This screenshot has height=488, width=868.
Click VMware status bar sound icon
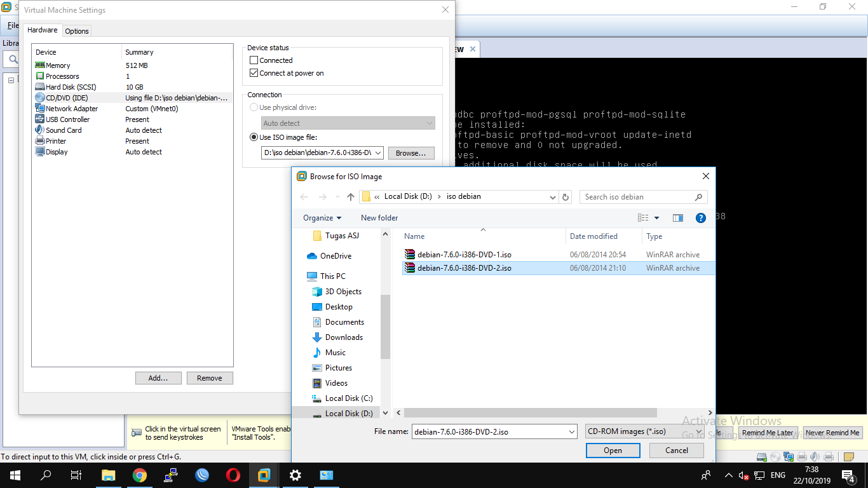point(815,457)
